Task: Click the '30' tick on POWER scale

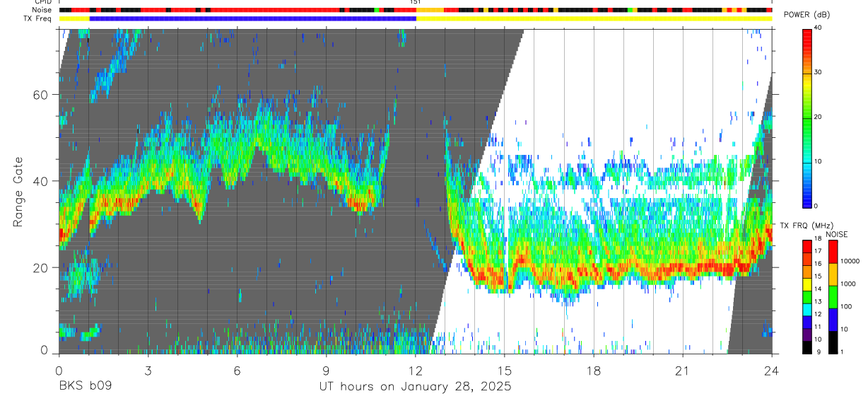Action: pyautogui.click(x=818, y=73)
